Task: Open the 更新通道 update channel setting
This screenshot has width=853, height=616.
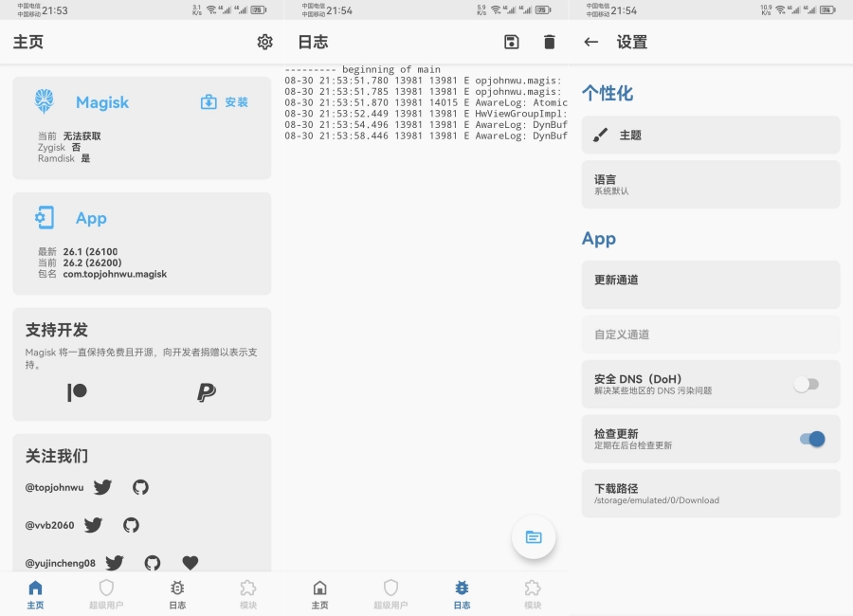Action: [711, 284]
